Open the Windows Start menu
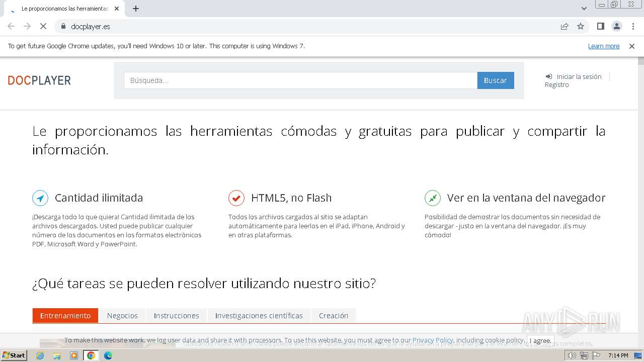 click(14, 355)
